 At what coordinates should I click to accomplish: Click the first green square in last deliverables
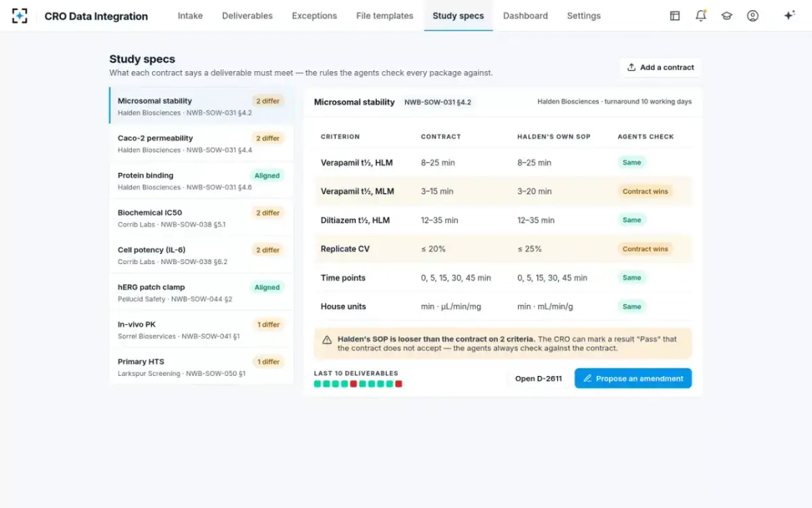pos(317,384)
